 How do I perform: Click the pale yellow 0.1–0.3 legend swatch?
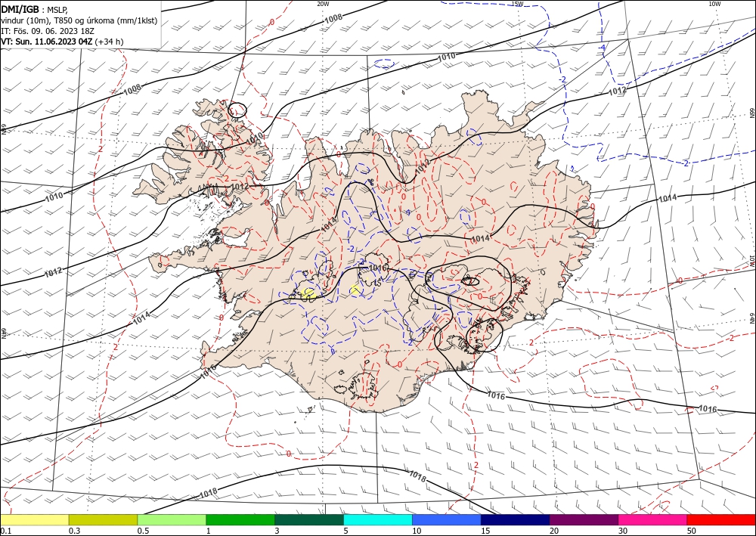(x=34, y=519)
